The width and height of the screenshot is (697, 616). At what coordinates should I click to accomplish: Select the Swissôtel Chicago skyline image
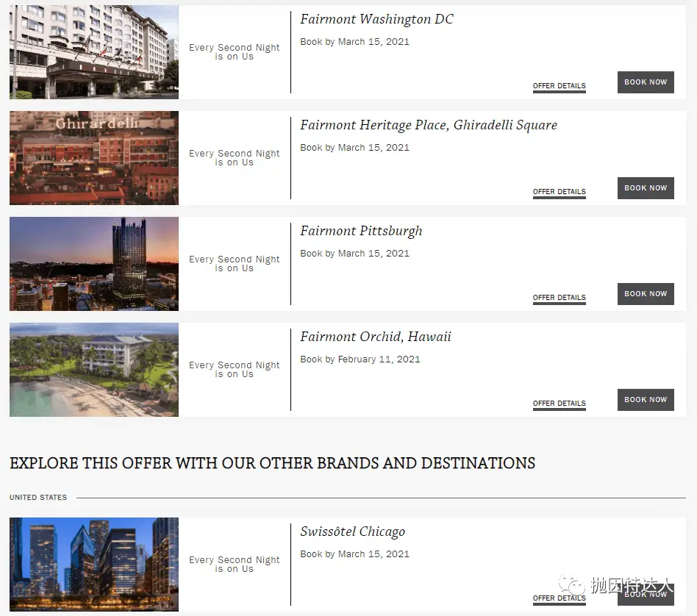coord(94,564)
